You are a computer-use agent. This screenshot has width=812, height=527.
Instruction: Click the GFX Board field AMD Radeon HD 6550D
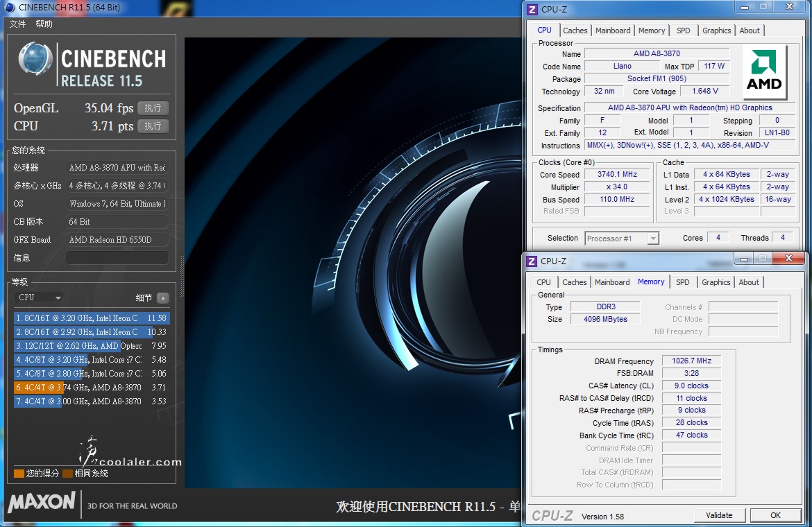click(117, 239)
